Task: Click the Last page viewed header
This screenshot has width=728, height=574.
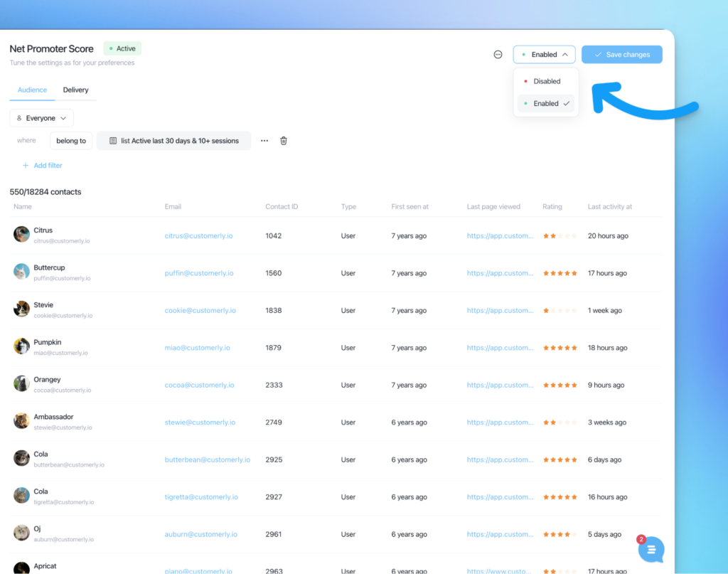Action: (x=493, y=207)
